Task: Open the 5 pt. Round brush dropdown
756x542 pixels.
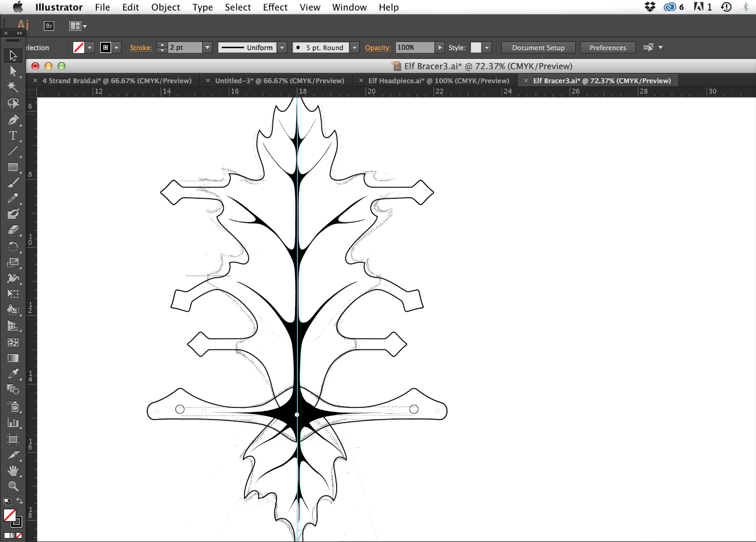Action: (355, 48)
